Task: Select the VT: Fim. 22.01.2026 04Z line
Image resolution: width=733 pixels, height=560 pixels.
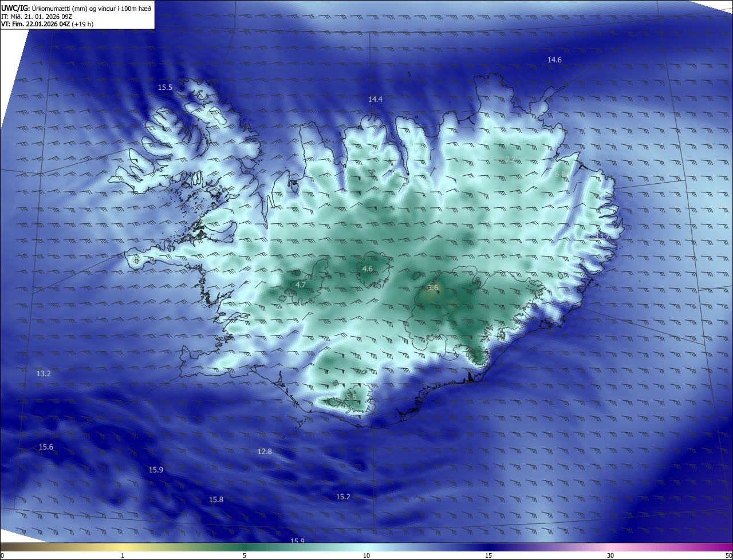Action: [x=48, y=24]
